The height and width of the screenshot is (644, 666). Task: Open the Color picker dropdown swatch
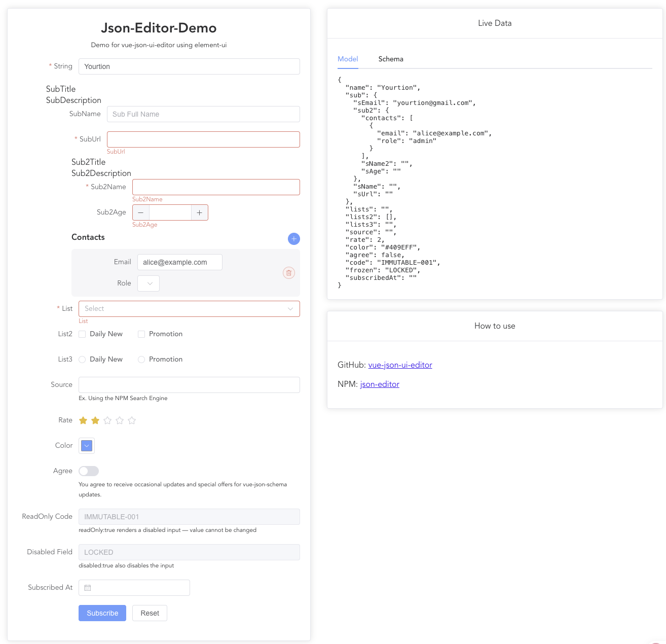[x=87, y=446]
